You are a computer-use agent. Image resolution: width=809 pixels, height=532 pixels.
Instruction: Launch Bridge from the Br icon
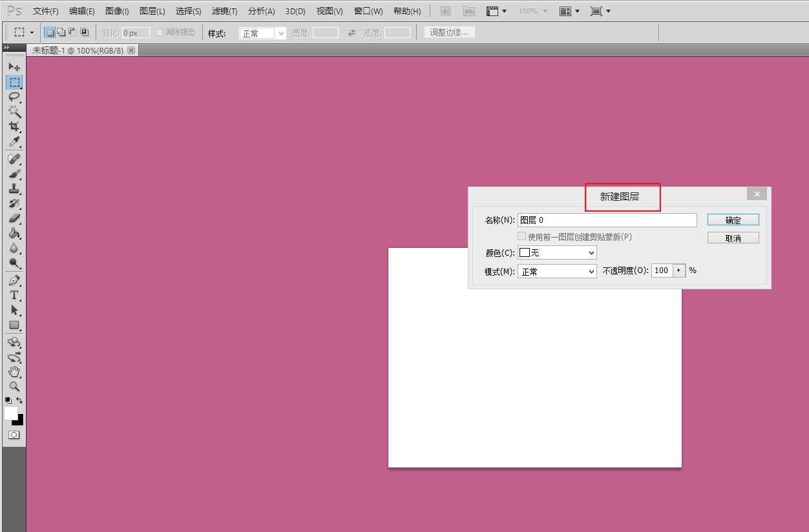[x=445, y=11]
